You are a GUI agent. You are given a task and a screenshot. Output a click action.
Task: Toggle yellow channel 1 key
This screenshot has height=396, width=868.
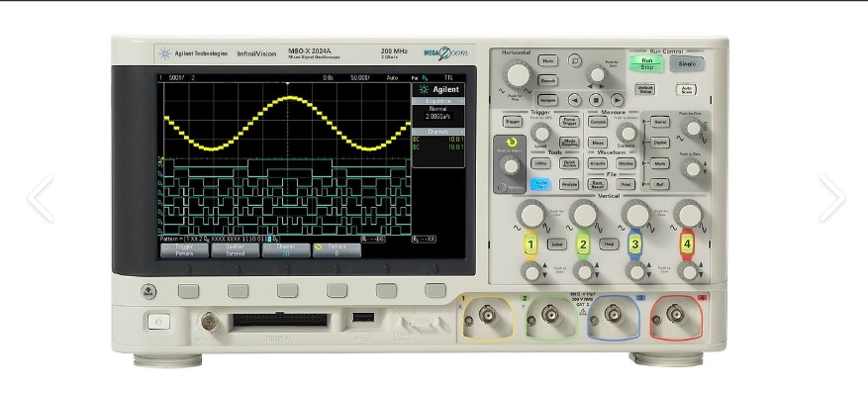click(530, 245)
